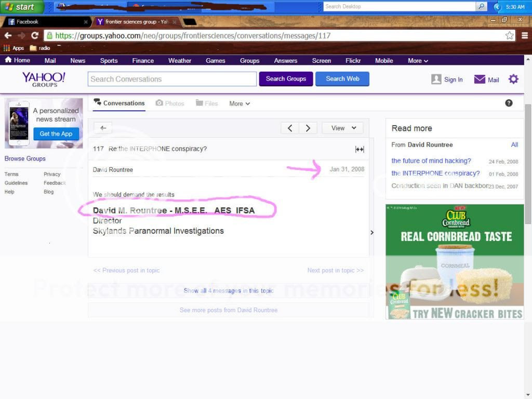Click the help question mark icon

coord(509,103)
